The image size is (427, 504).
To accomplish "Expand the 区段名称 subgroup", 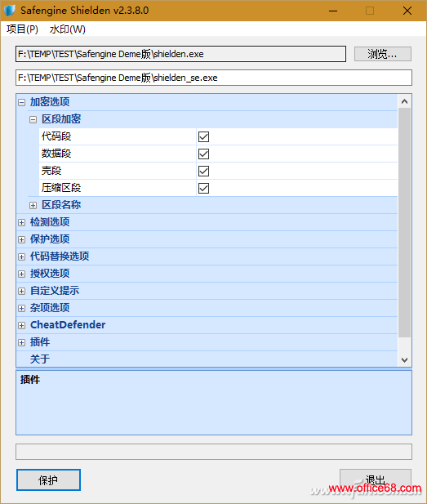I will pyautogui.click(x=33, y=205).
